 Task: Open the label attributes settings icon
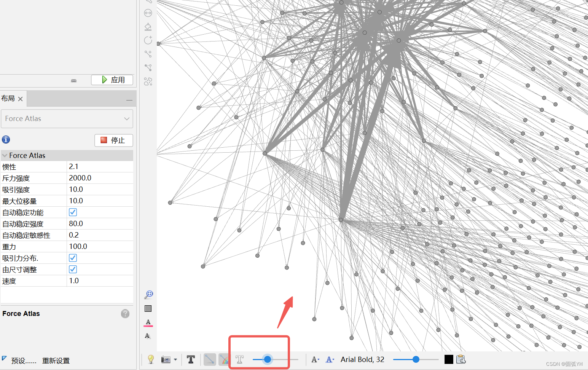click(x=461, y=359)
